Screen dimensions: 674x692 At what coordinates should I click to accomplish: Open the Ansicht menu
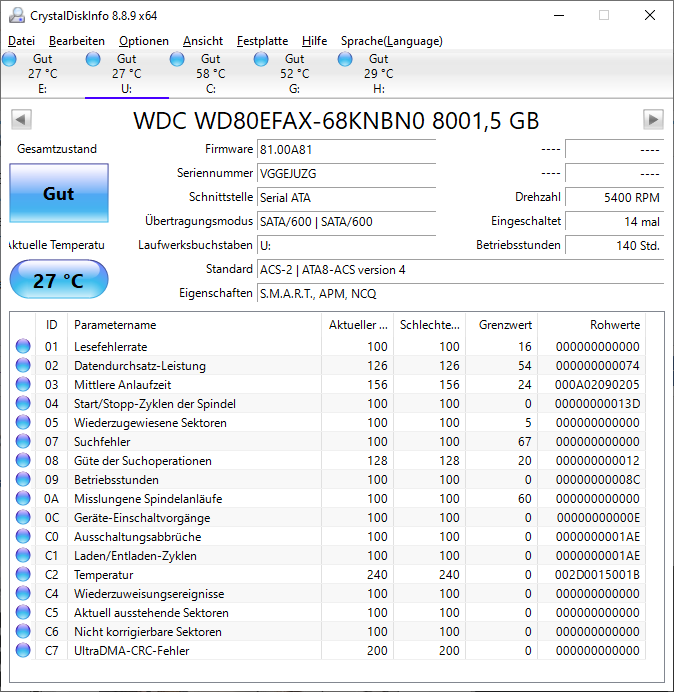203,41
